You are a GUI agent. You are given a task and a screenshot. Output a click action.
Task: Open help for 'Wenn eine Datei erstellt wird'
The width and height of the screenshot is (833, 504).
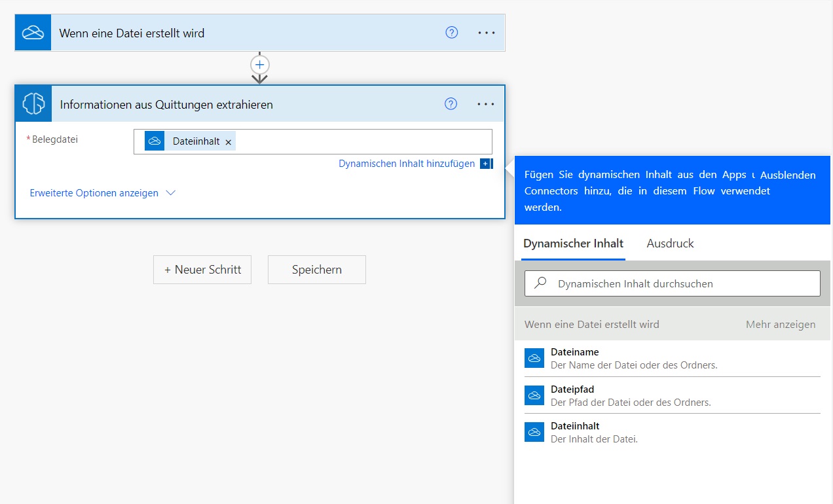tap(451, 33)
